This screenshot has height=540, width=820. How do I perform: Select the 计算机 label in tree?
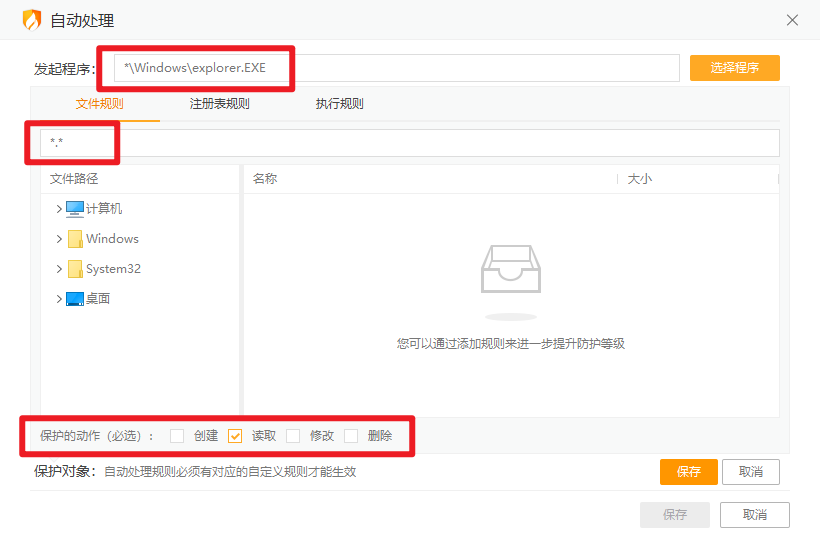[104, 209]
